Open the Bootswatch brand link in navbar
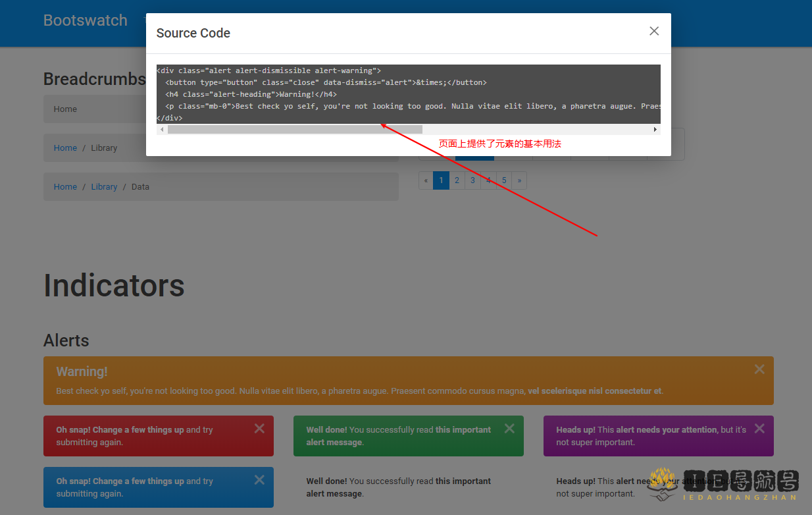Image resolution: width=812 pixels, height=515 pixels. [86, 20]
